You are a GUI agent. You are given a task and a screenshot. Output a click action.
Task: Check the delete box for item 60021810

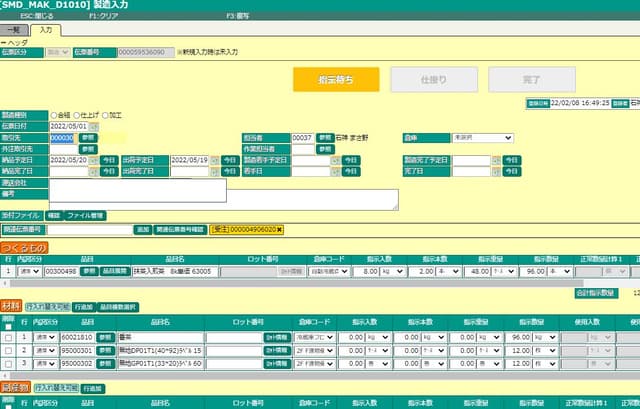click(9, 338)
